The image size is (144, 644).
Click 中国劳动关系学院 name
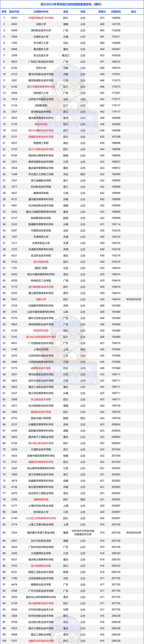coord(41,230)
